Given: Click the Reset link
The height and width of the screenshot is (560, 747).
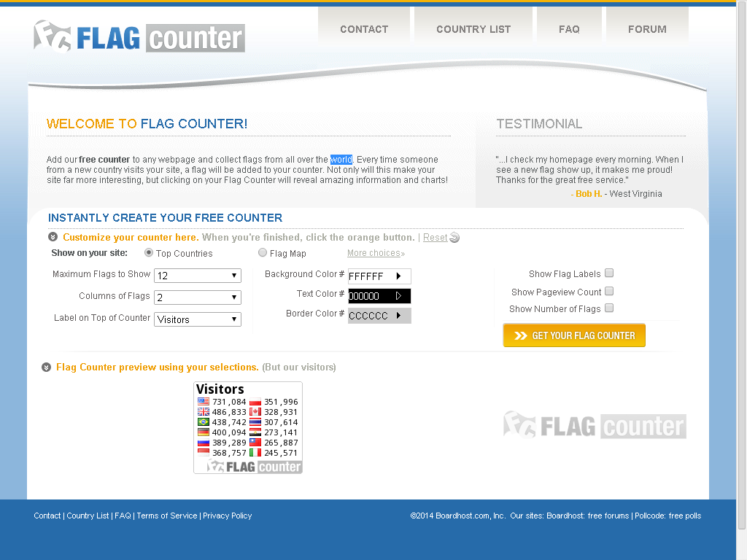Looking at the screenshot, I should pyautogui.click(x=435, y=237).
